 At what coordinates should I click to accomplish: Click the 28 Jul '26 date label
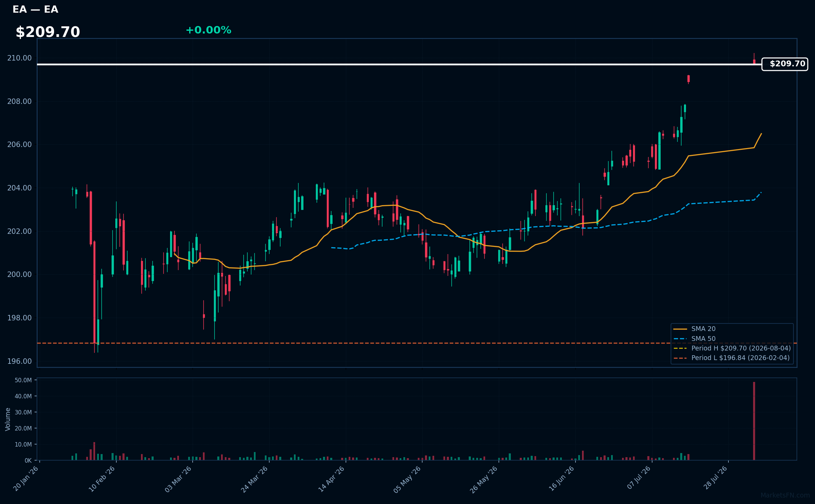pos(715,478)
